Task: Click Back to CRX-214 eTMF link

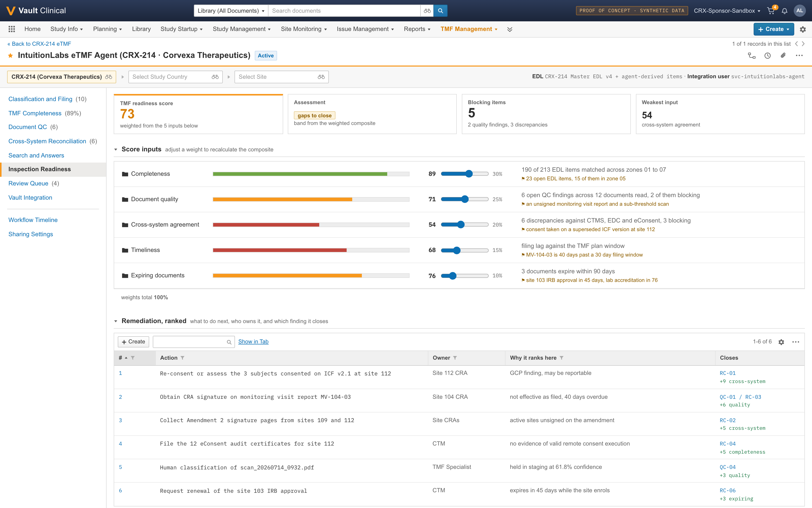Action: coord(39,44)
